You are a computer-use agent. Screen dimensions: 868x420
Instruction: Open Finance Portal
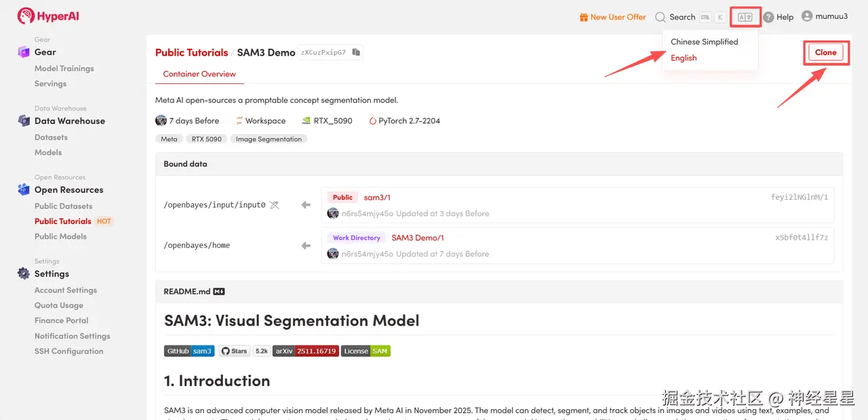(x=62, y=320)
